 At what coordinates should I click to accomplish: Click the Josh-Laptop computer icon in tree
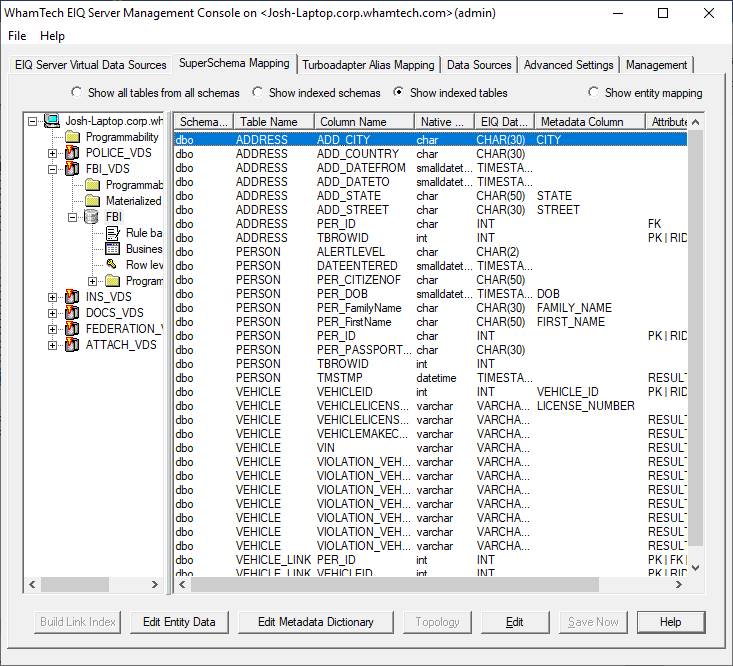pos(52,121)
